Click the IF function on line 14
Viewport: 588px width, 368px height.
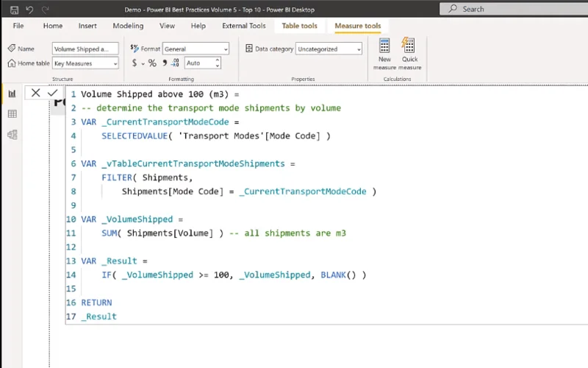107,275
